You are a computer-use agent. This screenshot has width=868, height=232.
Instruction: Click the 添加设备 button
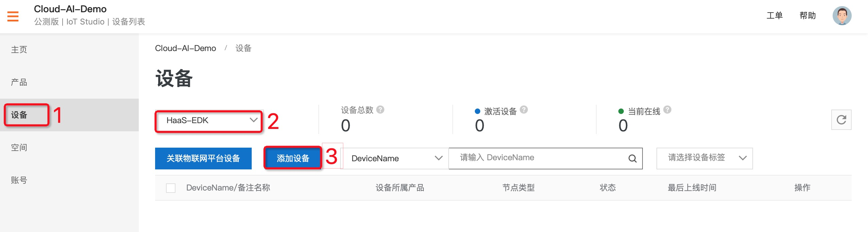(293, 159)
